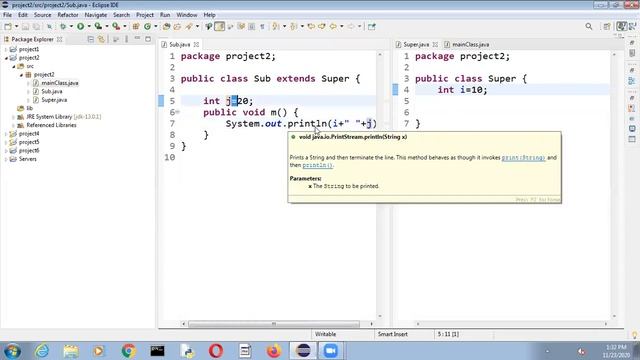
Task: Open dropdown arrow next to External Tools icon
Action: click(124, 27)
